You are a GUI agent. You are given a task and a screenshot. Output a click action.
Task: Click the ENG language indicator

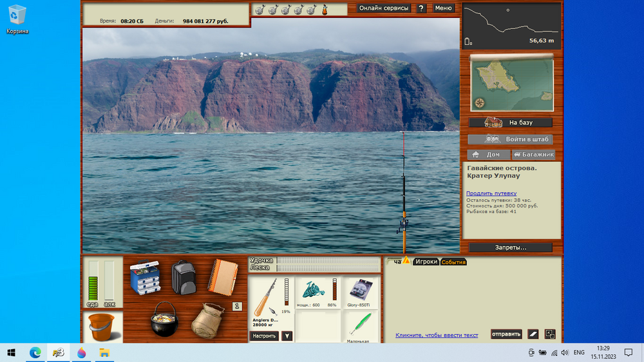579,352
